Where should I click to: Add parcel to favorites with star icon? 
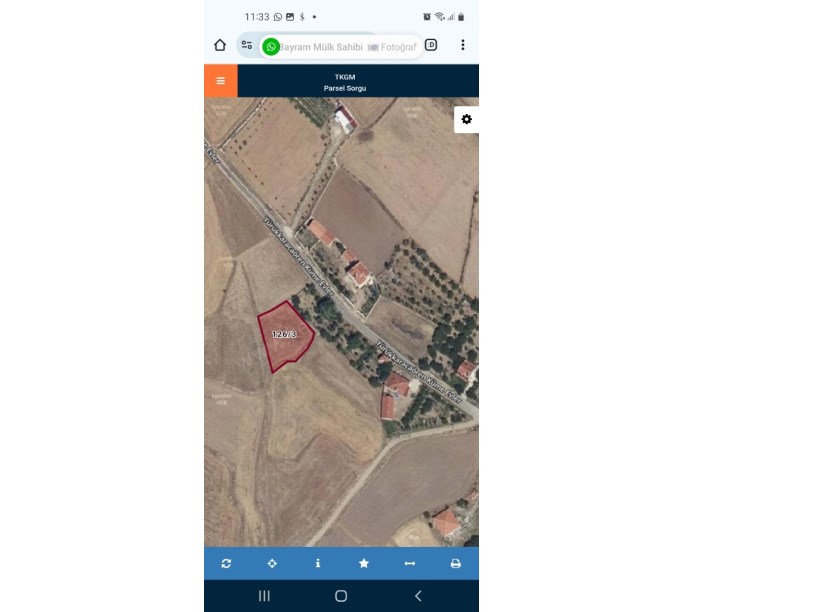coord(364,564)
